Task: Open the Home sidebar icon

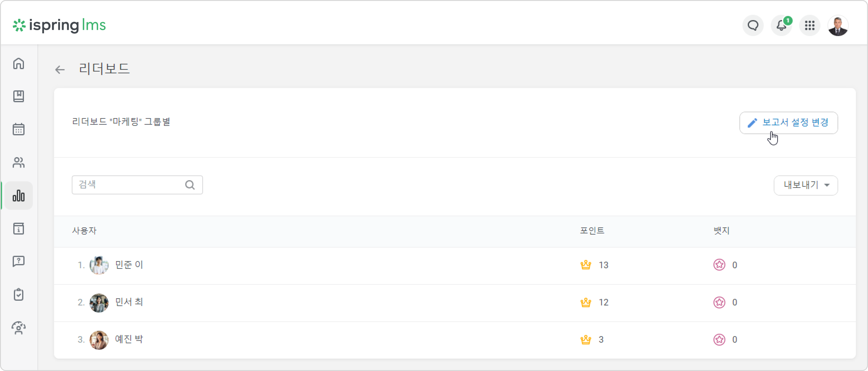Action: point(18,63)
